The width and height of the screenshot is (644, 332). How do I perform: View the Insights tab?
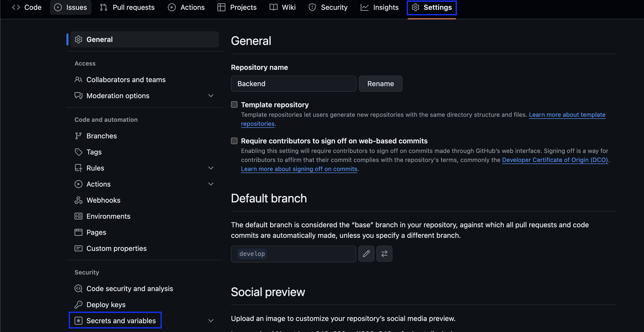coord(380,7)
